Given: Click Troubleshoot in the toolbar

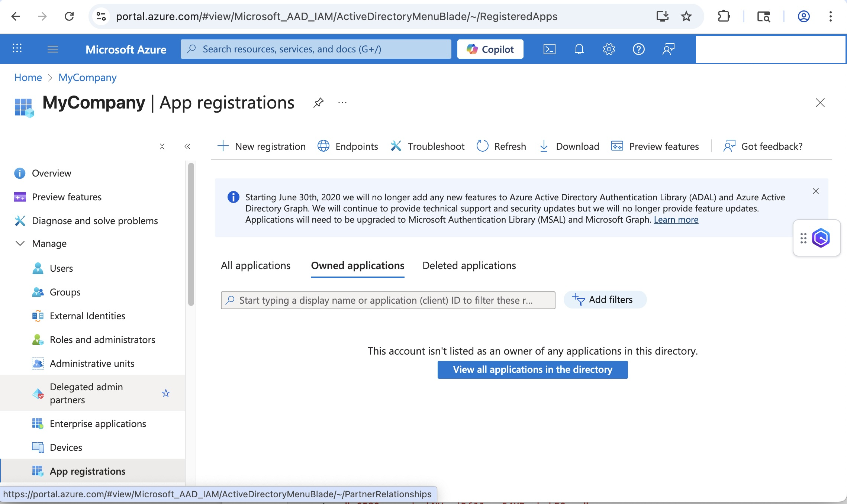Looking at the screenshot, I should coord(428,146).
